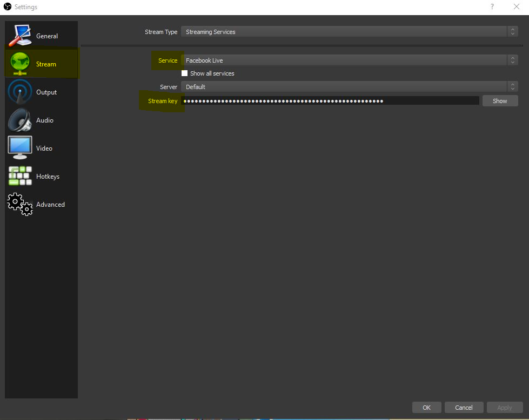This screenshot has height=420, width=529.
Task: Open the Server dropdown showing Default
Action: (349, 86)
